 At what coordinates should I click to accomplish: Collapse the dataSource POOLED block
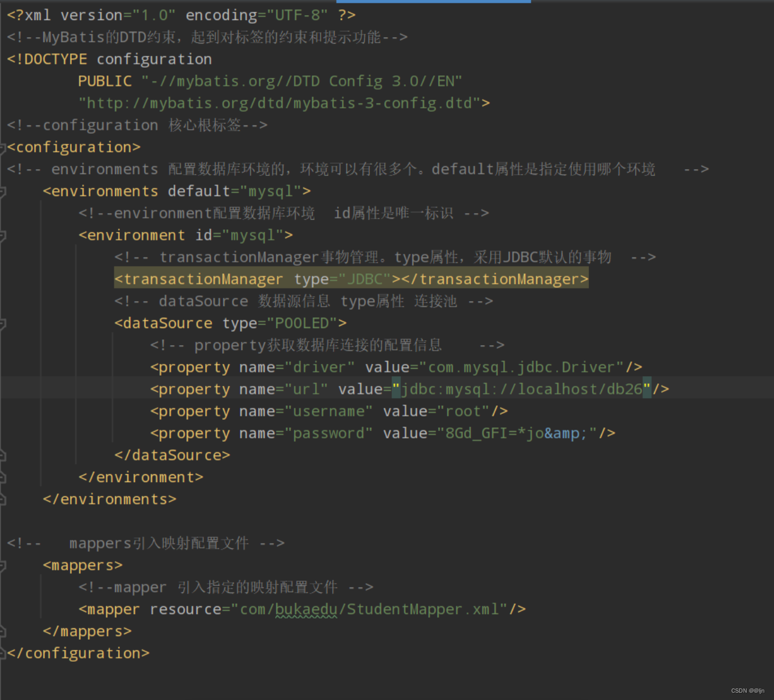click(x=3, y=323)
